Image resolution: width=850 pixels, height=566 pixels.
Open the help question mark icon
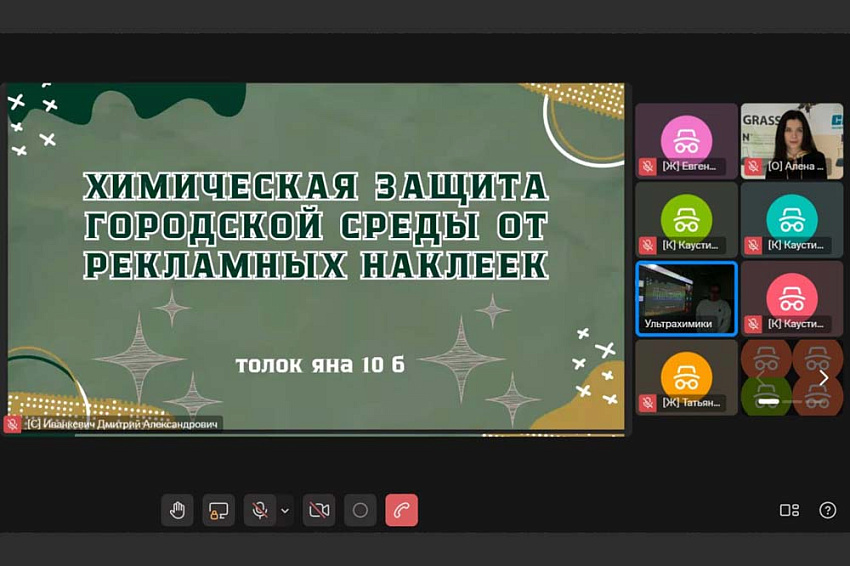tap(827, 510)
